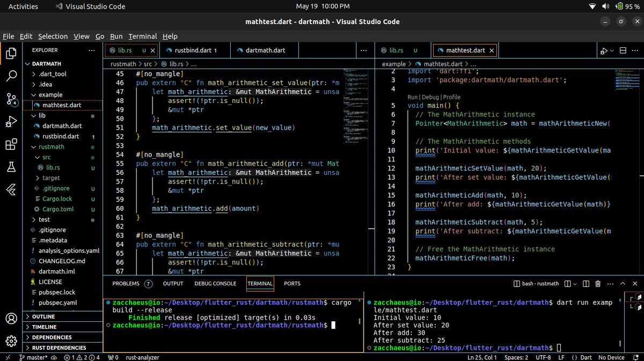644x361 pixels.
Task: Click ports forwarded indicator showing 0
Action: 113,357
